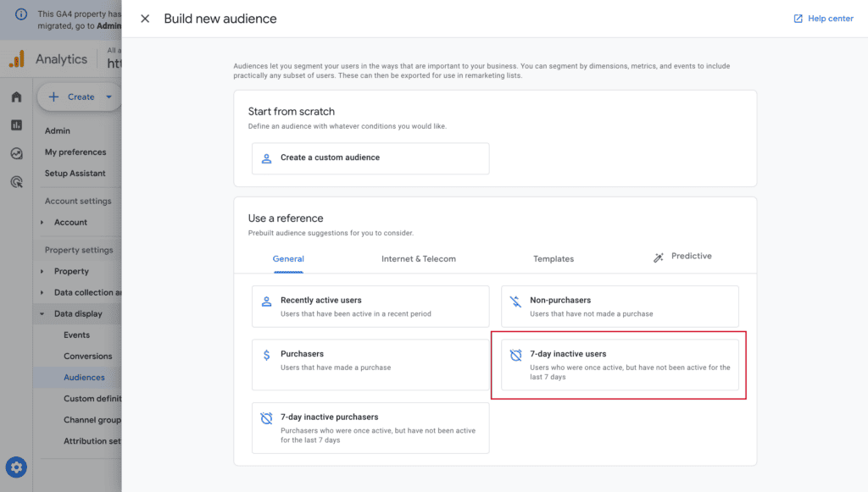Click the Recently active users person icon
The height and width of the screenshot is (492, 868).
point(266,301)
